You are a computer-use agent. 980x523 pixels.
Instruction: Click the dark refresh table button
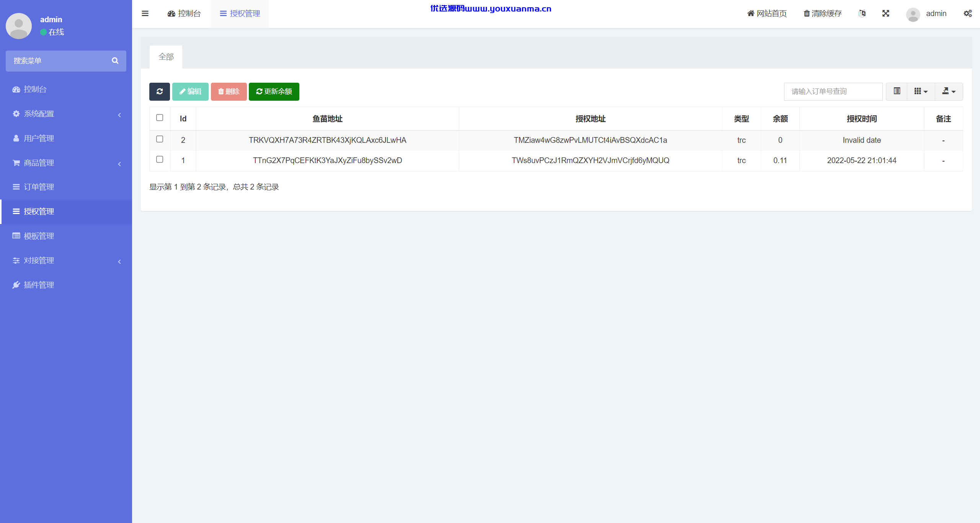pos(160,92)
